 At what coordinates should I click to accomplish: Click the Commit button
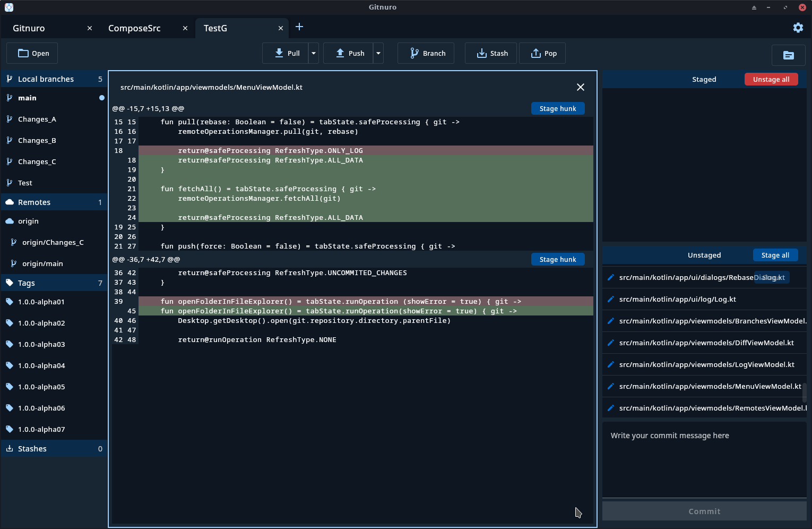(x=704, y=511)
